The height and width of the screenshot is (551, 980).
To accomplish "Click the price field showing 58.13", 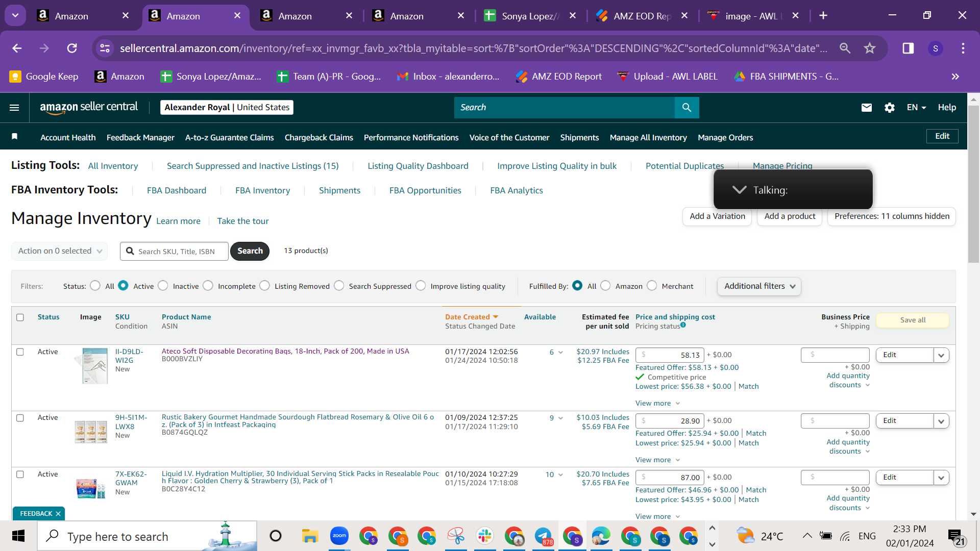I will click(670, 355).
